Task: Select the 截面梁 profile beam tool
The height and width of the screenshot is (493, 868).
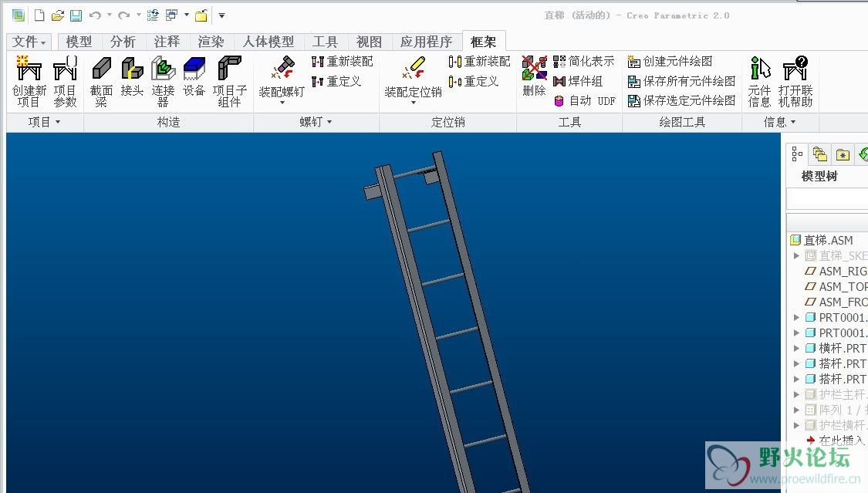Action: (x=101, y=82)
